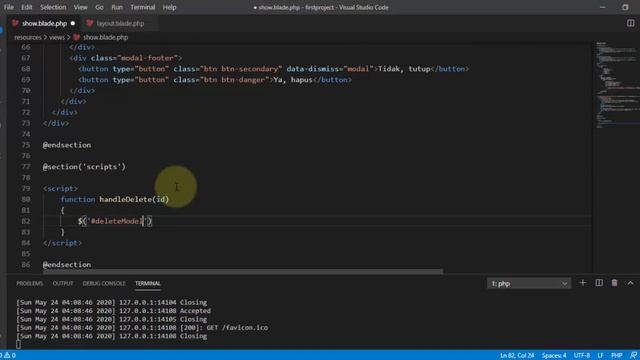The width and height of the screenshot is (640, 360).
Task: Click the minimap code overview
Action: (616, 86)
